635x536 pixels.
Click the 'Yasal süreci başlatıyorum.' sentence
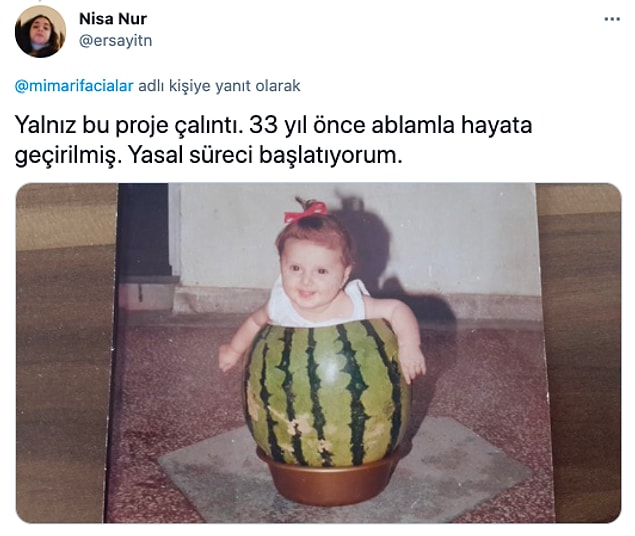265,155
